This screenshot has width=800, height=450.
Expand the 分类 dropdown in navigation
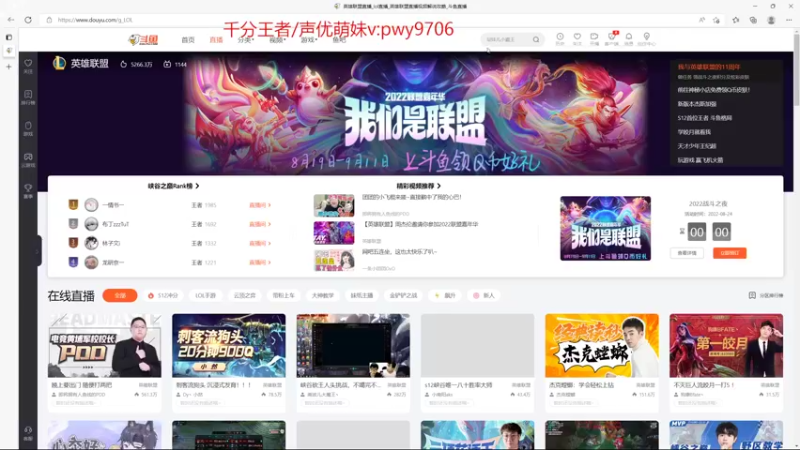245,40
